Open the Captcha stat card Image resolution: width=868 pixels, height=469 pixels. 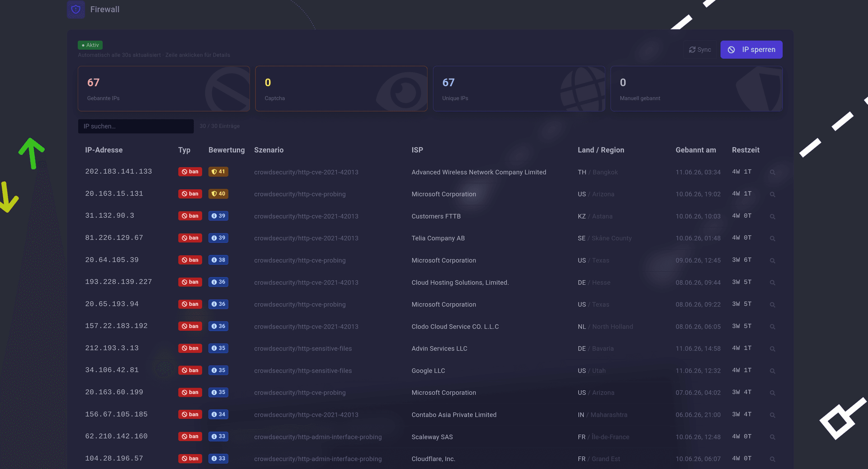(341, 89)
